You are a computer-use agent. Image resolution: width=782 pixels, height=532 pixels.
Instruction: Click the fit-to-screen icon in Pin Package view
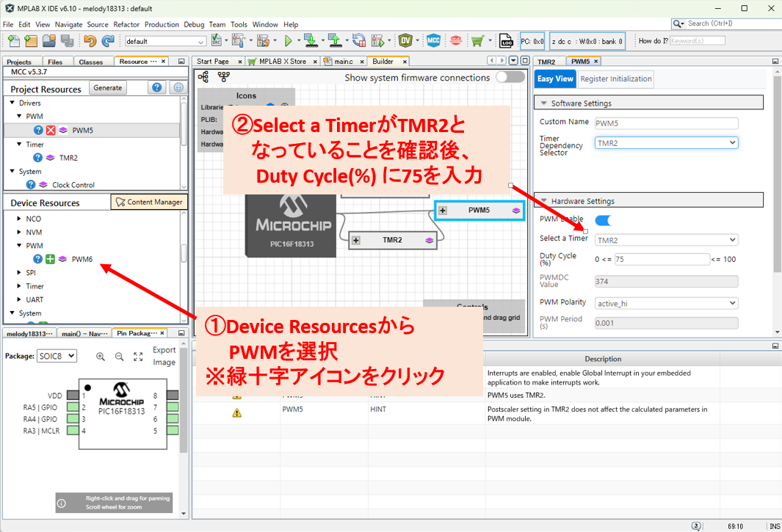coord(138,357)
